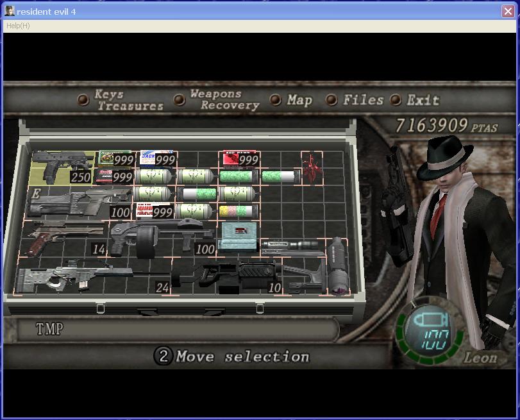
Task: Open the Map screen
Action: point(291,100)
